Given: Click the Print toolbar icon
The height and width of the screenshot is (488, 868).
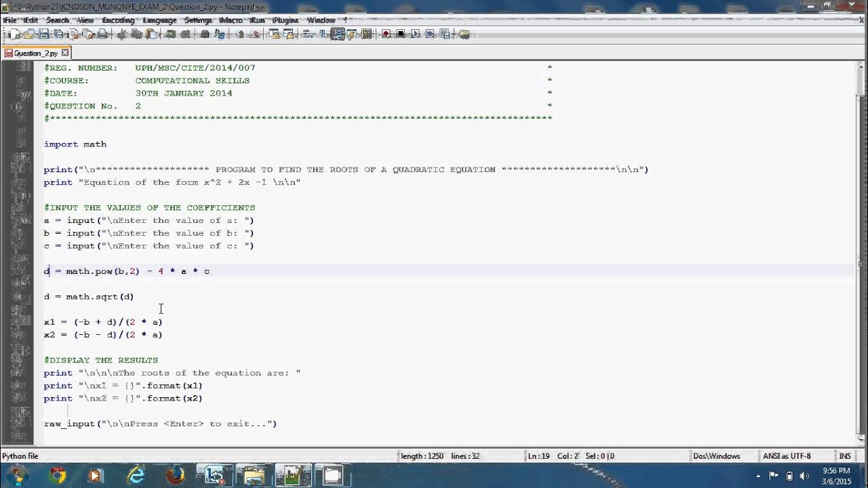Looking at the screenshot, I should tap(102, 34).
